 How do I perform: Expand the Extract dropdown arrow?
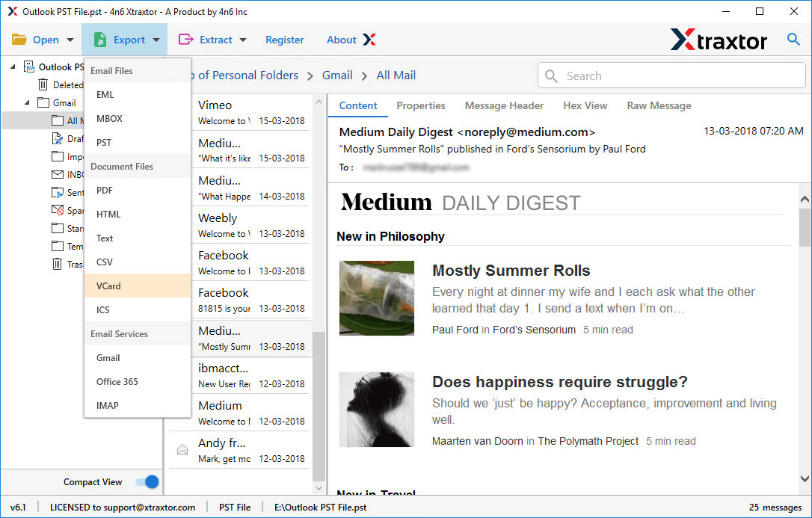coord(243,40)
